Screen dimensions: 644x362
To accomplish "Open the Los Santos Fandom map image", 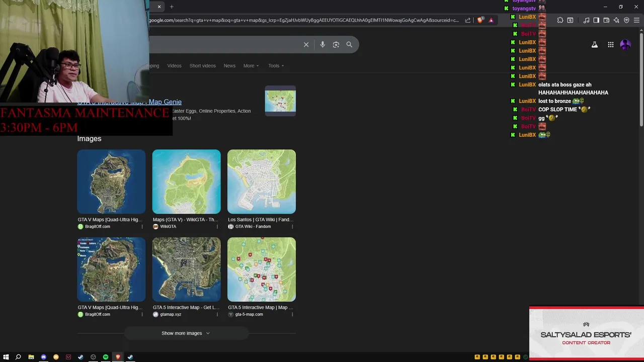I will coord(262,182).
